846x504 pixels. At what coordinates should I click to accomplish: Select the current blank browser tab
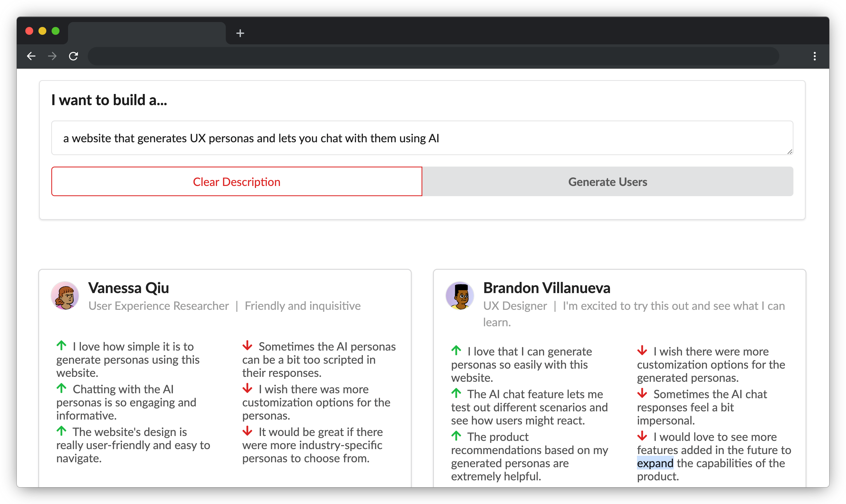pyautogui.click(x=147, y=33)
